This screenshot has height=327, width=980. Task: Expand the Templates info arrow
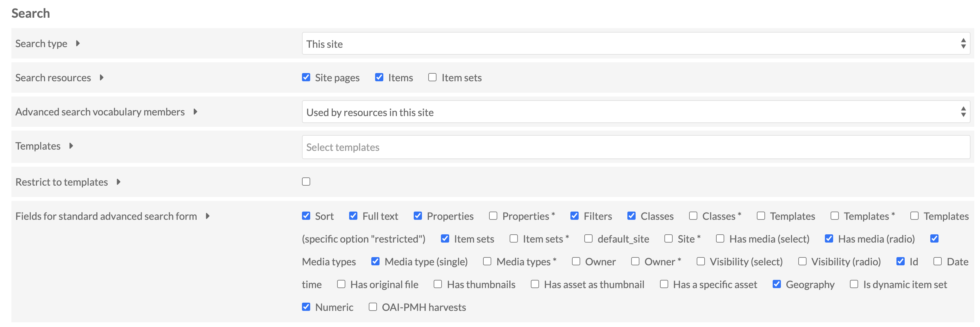tap(71, 146)
